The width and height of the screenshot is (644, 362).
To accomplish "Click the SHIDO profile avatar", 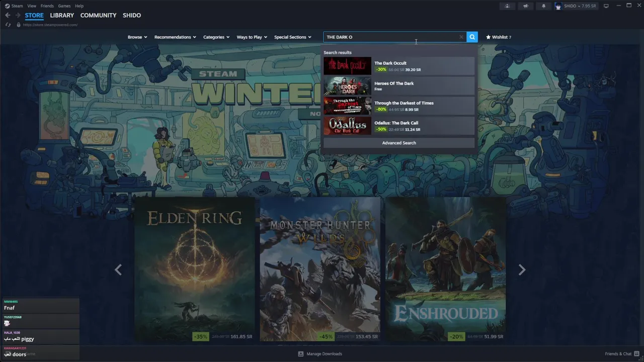I will [x=558, y=6].
